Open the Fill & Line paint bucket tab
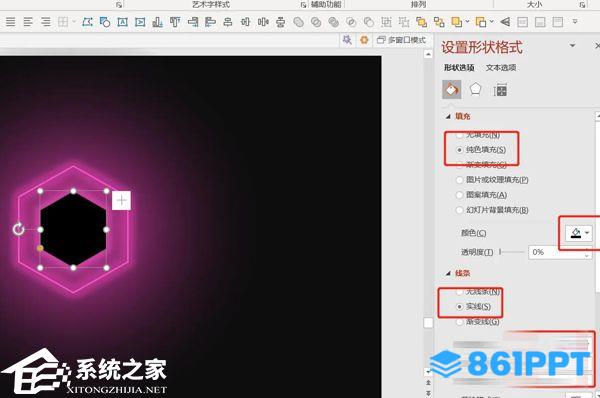 point(452,90)
